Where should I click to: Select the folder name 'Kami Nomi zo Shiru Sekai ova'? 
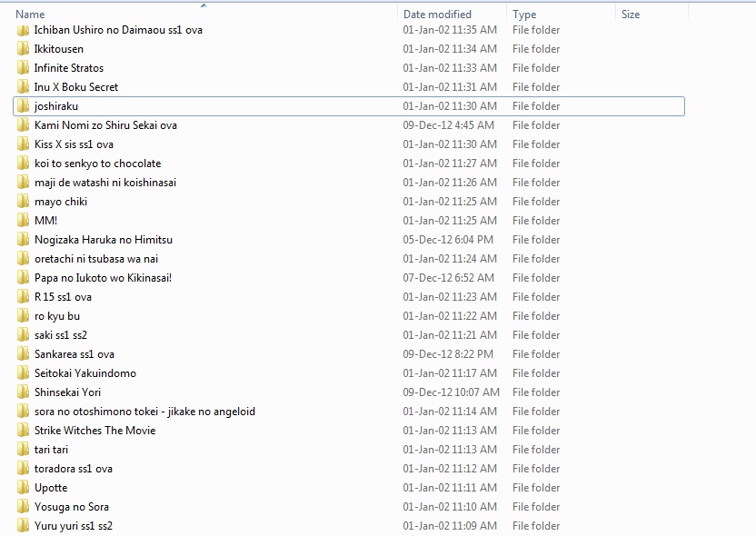pyautogui.click(x=105, y=125)
